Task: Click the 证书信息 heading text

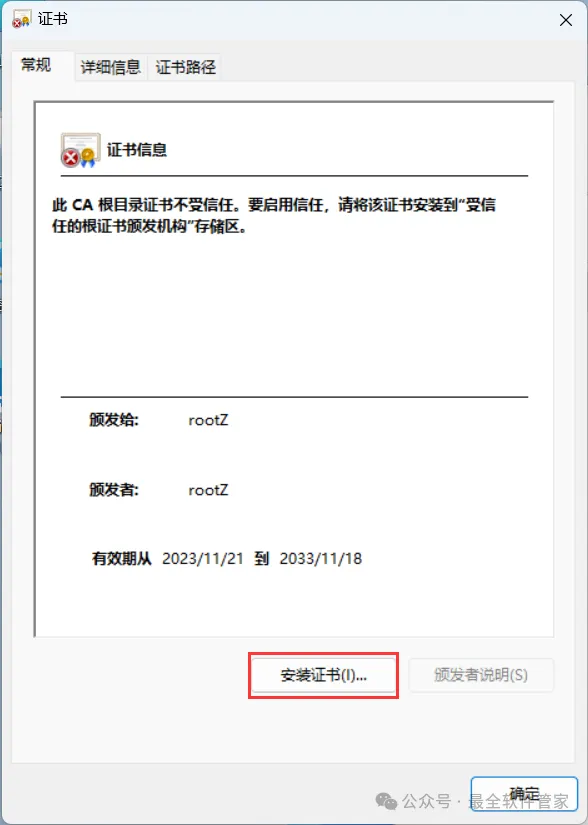Action: click(137, 150)
